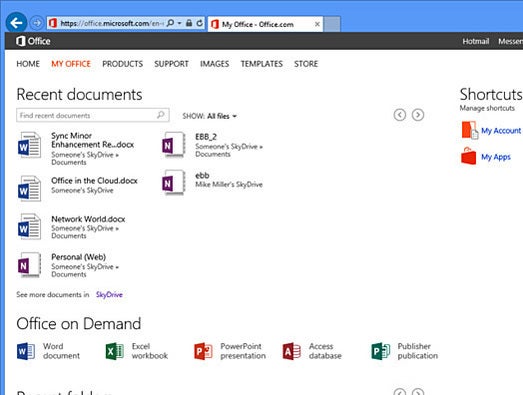Viewport: 523px width, 395px height.
Task: Open the STORE menu
Action: (x=306, y=64)
